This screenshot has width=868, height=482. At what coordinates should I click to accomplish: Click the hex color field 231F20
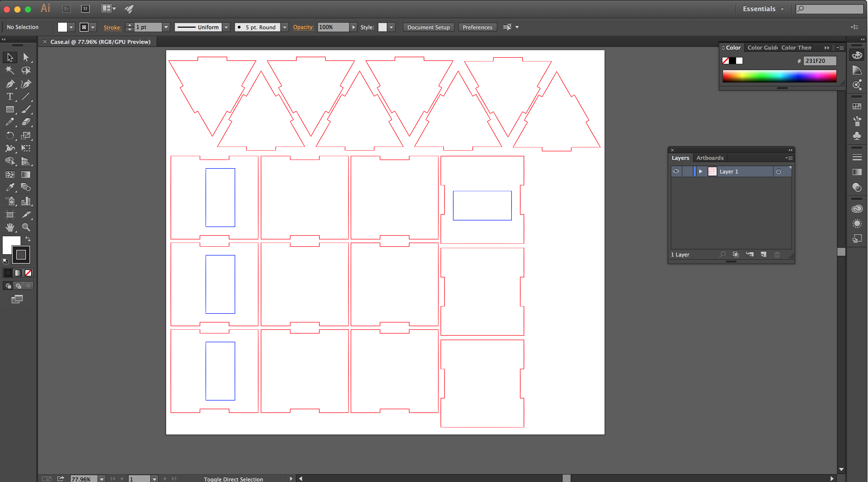point(819,61)
